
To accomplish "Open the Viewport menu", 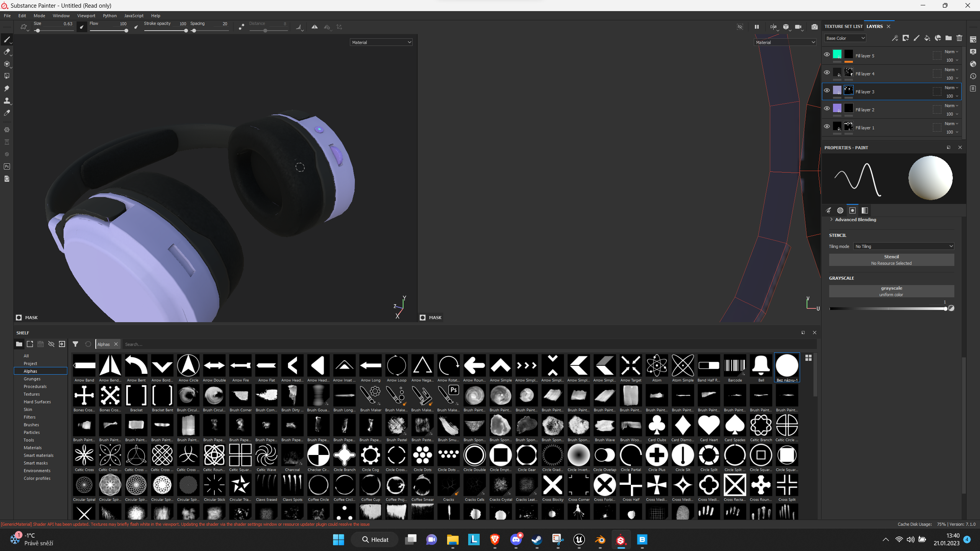I will [86, 16].
